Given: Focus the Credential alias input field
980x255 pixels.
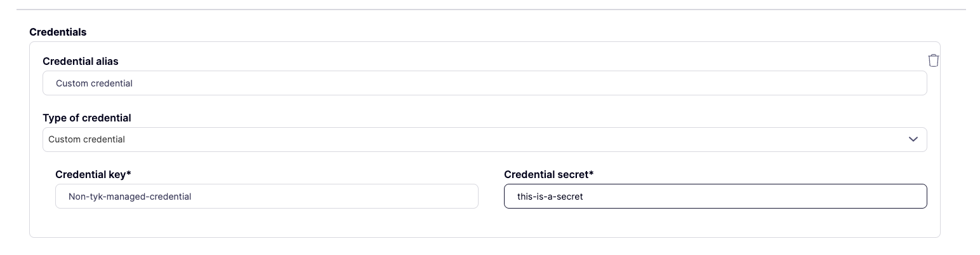Looking at the screenshot, I should [x=484, y=83].
